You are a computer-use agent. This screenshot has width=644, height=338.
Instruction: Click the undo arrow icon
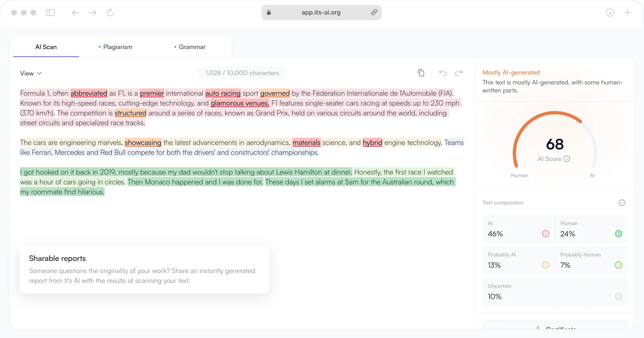[x=443, y=73]
